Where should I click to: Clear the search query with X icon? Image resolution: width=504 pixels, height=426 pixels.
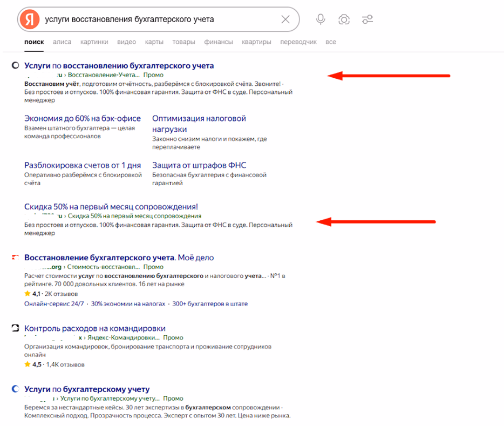click(x=285, y=19)
